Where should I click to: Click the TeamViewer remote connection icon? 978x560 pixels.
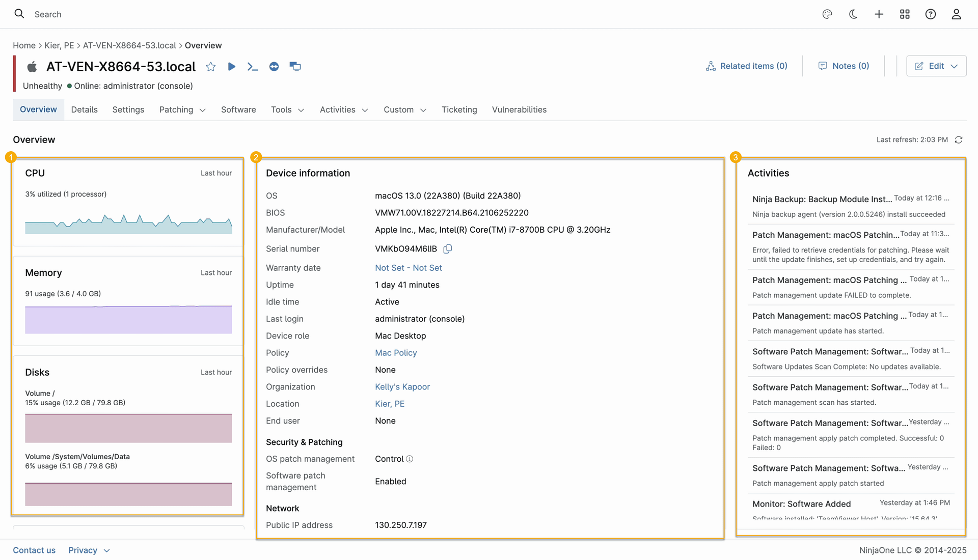(274, 67)
